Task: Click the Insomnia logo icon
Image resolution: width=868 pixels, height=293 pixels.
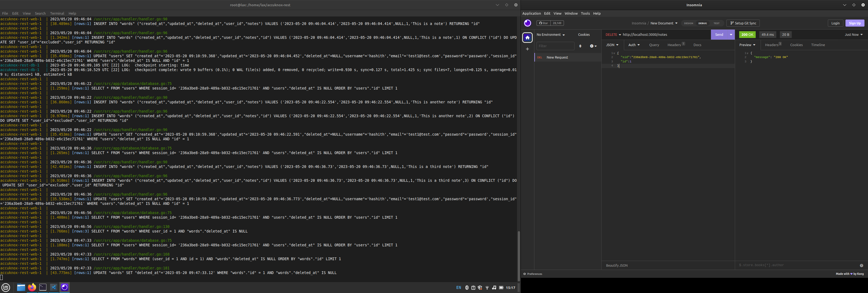Action: coord(527,23)
